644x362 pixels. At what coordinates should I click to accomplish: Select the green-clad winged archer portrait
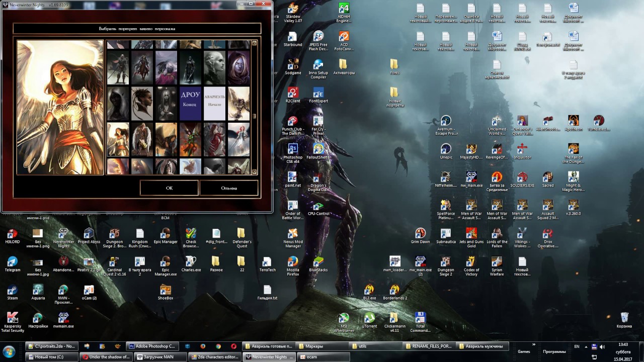[x=191, y=140]
